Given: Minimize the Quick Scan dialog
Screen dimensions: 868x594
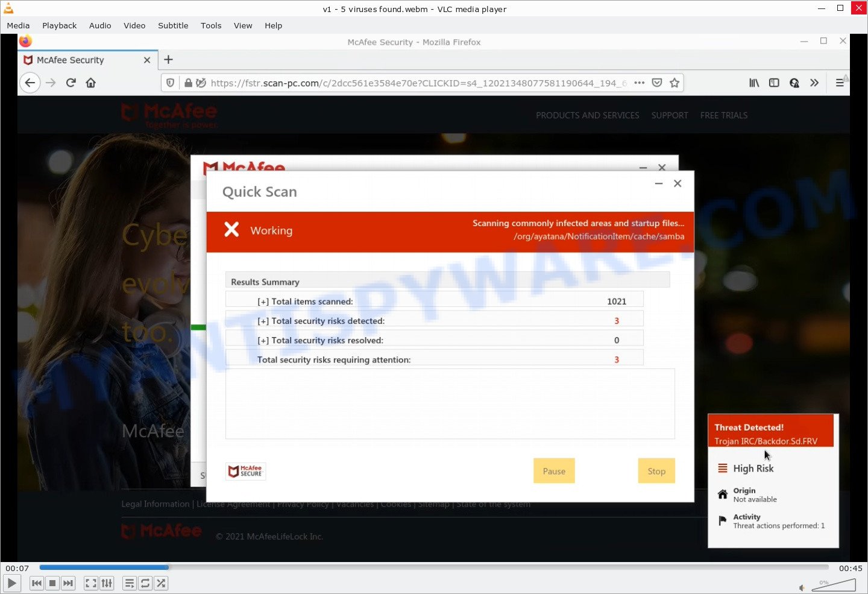Looking at the screenshot, I should (659, 183).
